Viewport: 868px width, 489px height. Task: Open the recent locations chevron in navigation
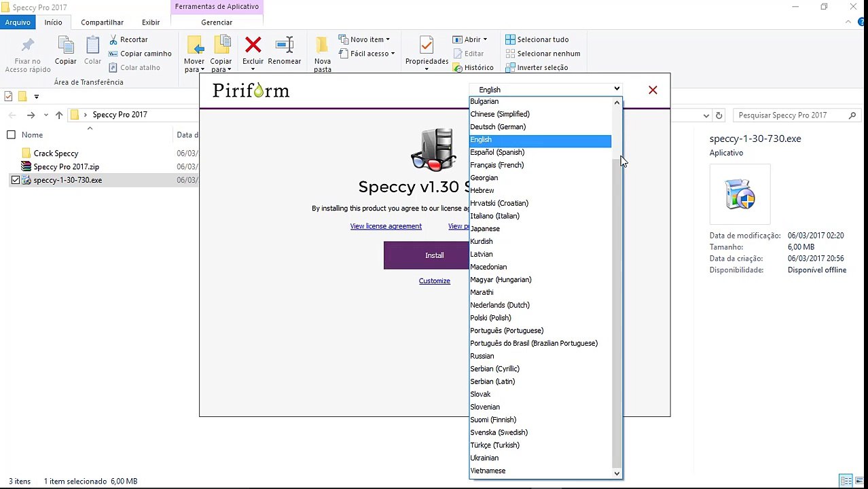(x=46, y=115)
